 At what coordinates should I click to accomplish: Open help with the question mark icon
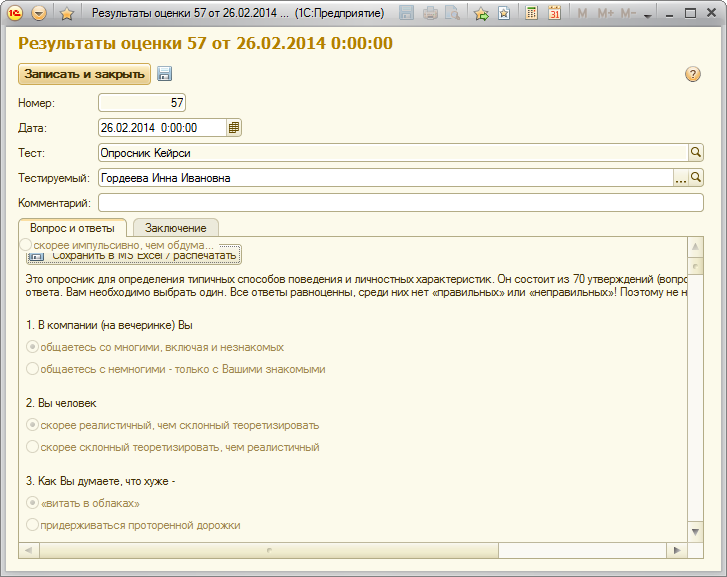tap(693, 74)
